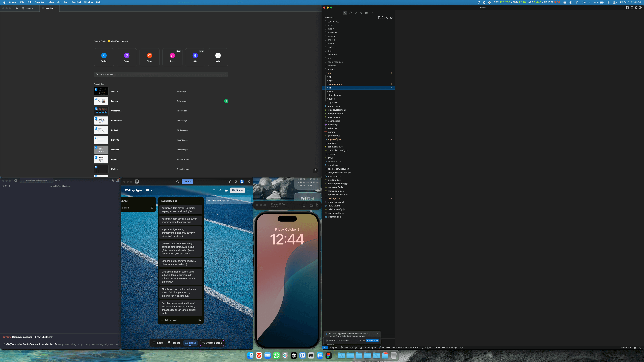The width and height of the screenshot is (644, 362).
Task: Collapse the src folder in explorer
Action: tap(329, 73)
